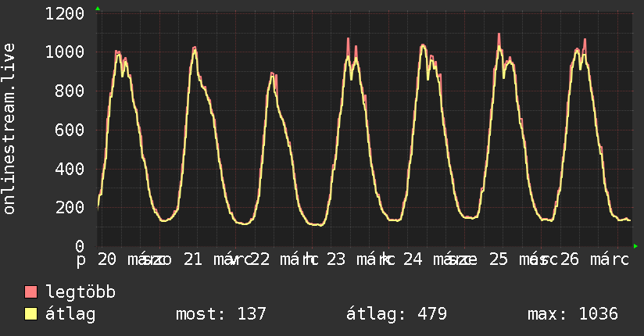
Task: Click the 800 y-axis label
Action: pos(70,91)
